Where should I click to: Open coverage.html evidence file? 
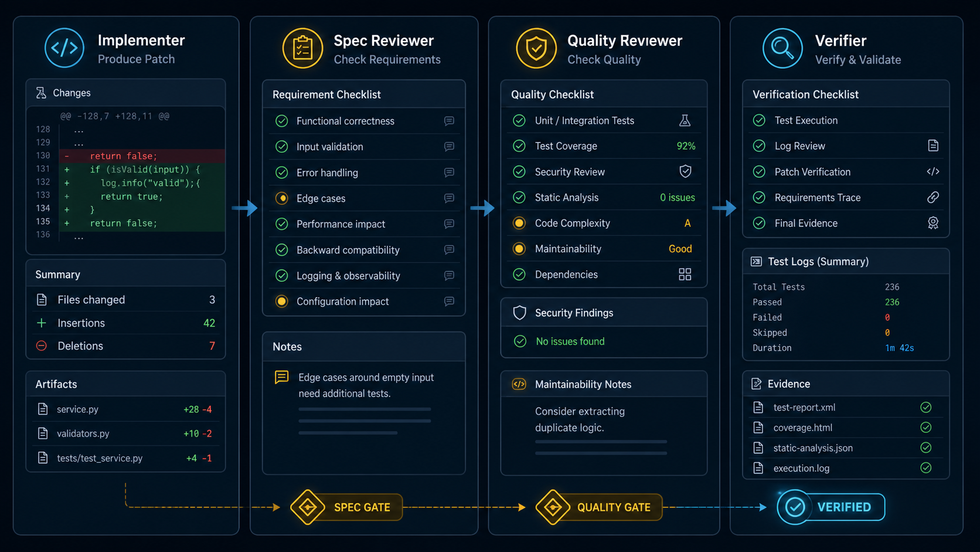(x=845, y=428)
